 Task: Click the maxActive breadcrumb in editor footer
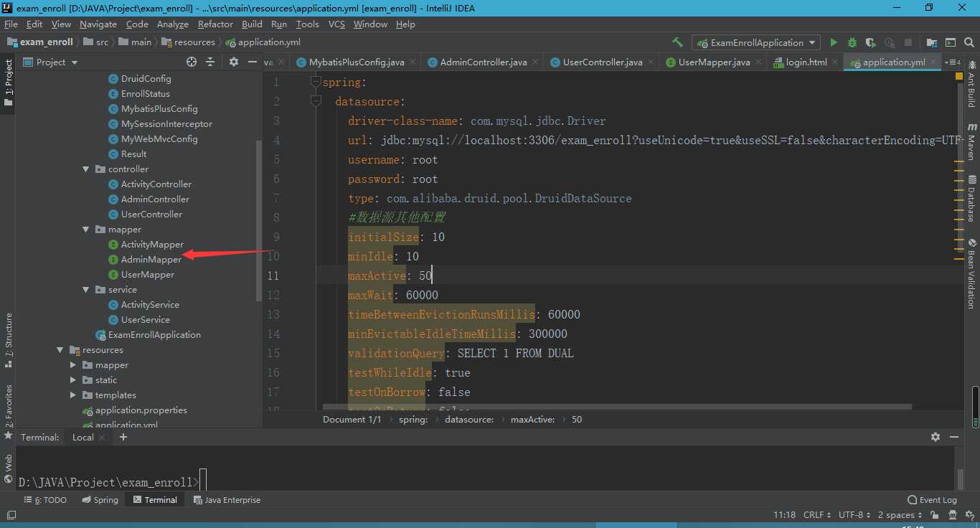point(532,420)
